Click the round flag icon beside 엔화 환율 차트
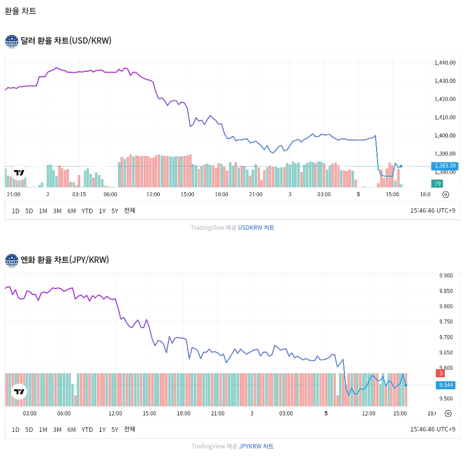 (x=12, y=260)
